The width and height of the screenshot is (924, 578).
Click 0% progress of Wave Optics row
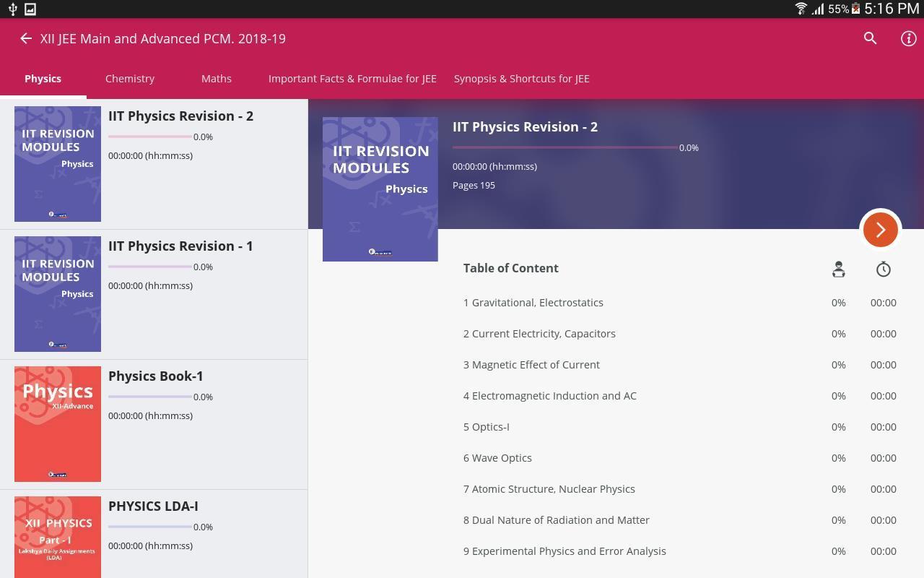838,458
